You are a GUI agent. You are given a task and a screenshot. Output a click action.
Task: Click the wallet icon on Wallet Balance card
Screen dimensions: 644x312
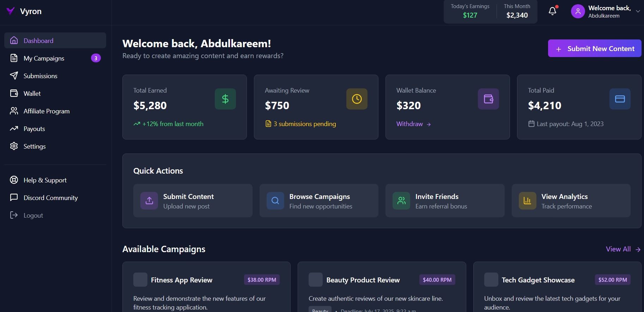point(488,99)
